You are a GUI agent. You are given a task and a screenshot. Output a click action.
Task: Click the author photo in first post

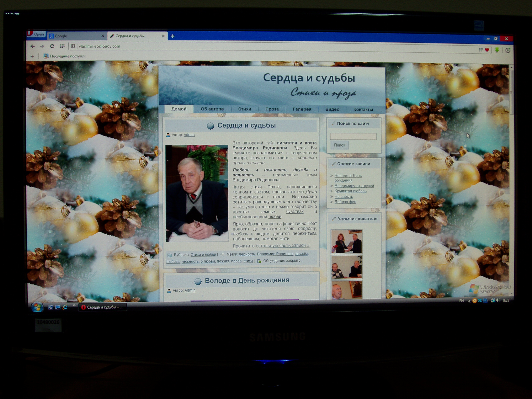coord(197,193)
